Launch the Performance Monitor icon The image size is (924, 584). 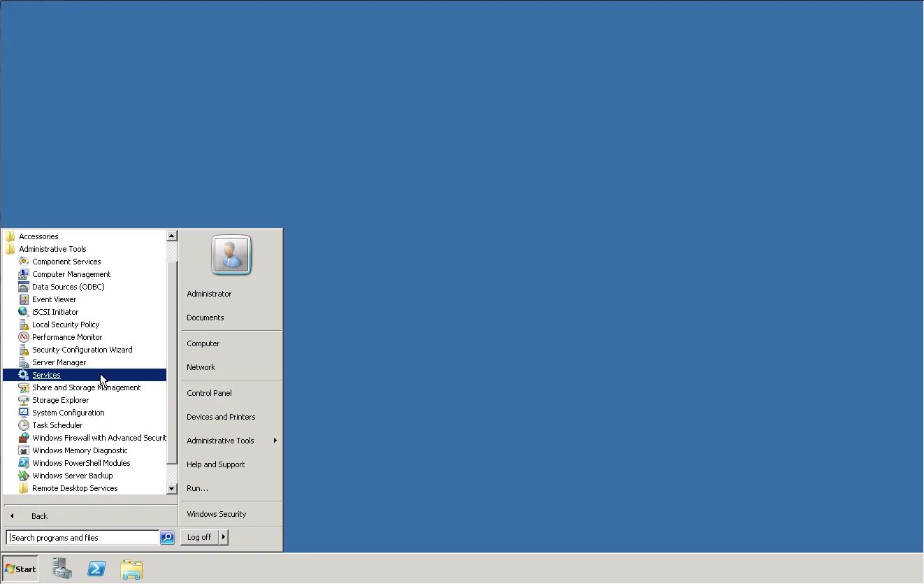24,337
